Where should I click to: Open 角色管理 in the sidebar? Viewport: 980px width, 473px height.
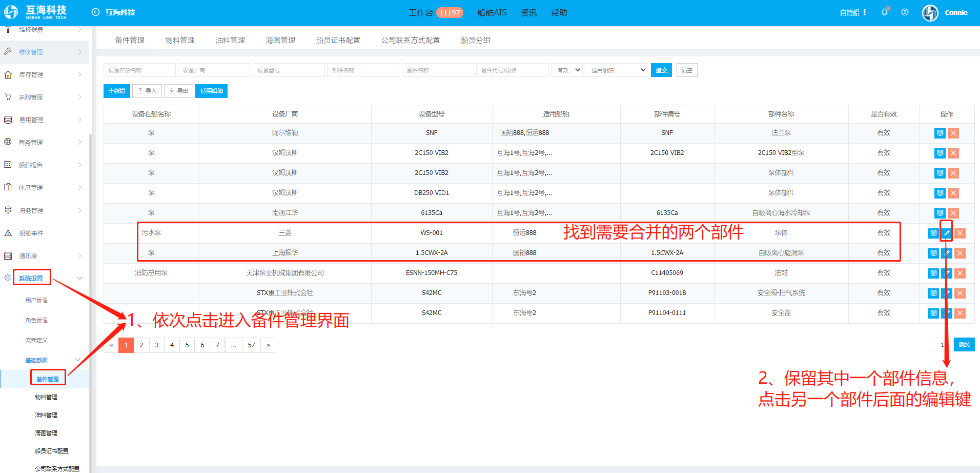pos(36,320)
